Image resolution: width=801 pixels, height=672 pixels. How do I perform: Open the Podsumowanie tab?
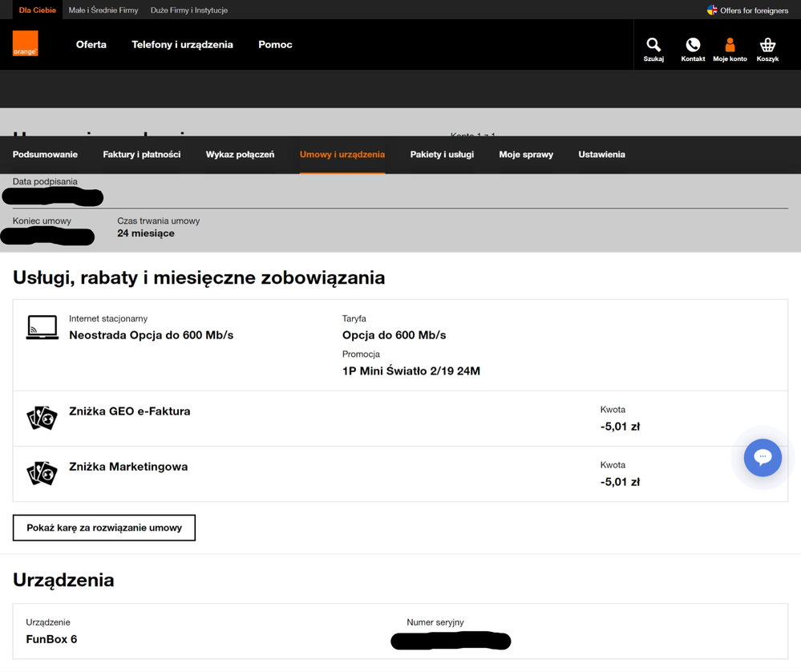(45, 155)
